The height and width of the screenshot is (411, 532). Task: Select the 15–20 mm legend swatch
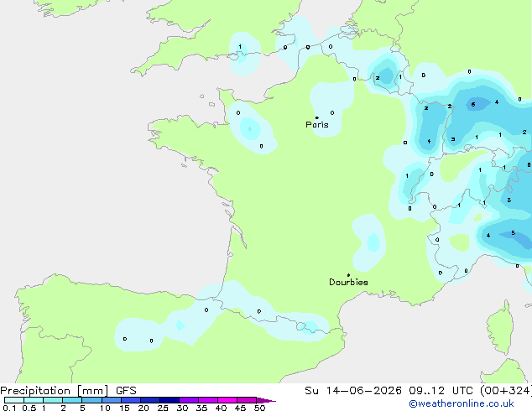(x=131, y=400)
